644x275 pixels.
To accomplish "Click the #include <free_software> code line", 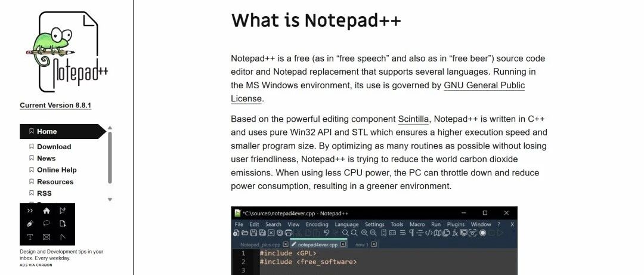I will point(308,262).
